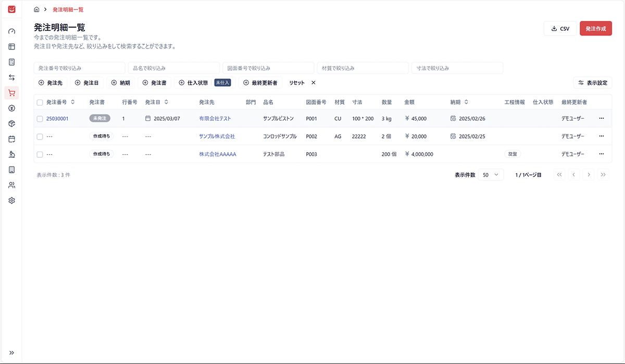Open the settings gear in sidebar

[11, 200]
